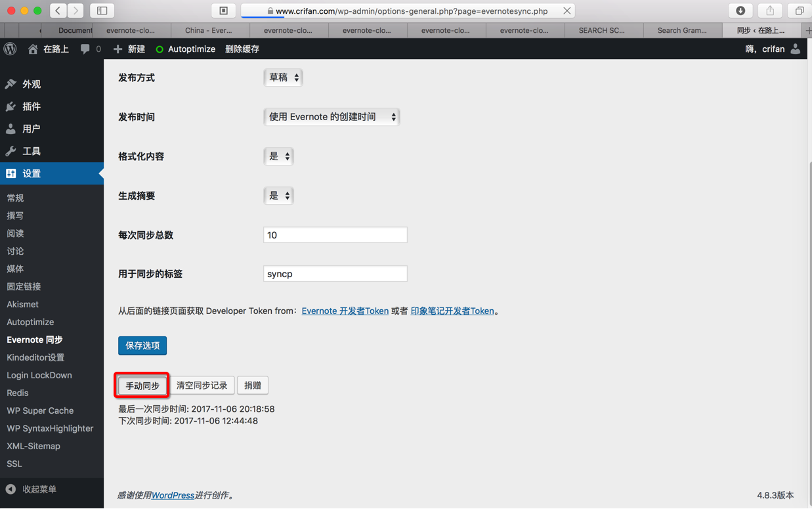
Task: Open Evernote 开发者Token link
Action: [345, 311]
